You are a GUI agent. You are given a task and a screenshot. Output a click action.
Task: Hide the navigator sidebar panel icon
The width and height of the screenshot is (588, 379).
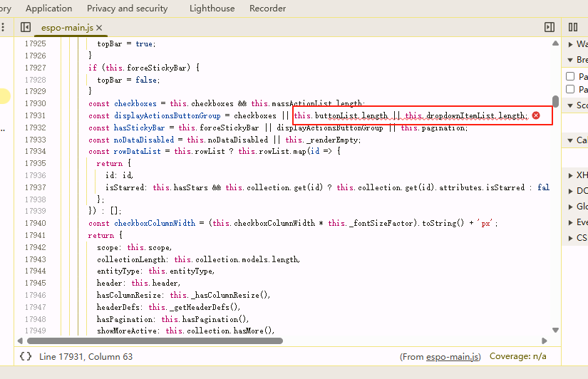click(26, 27)
